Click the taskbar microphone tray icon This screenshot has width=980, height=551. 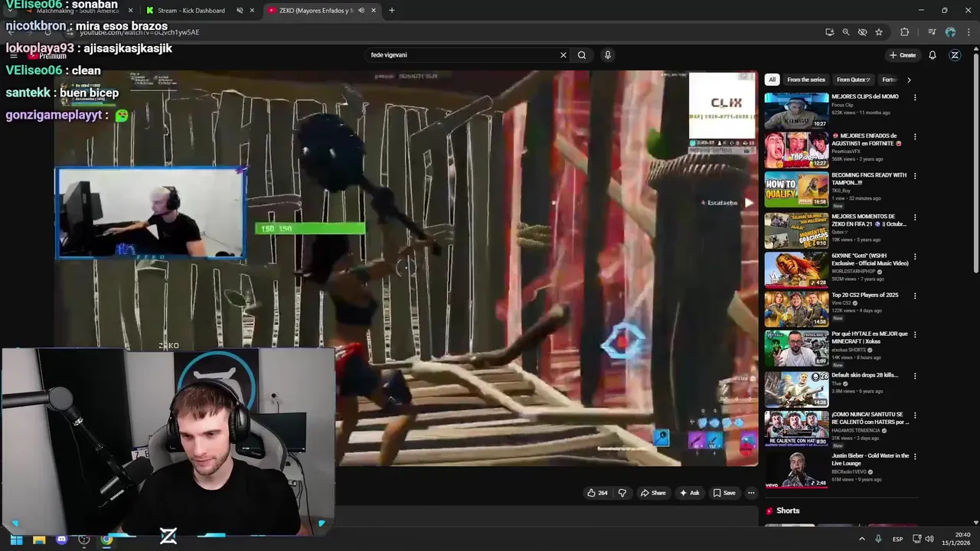pyautogui.click(x=878, y=540)
